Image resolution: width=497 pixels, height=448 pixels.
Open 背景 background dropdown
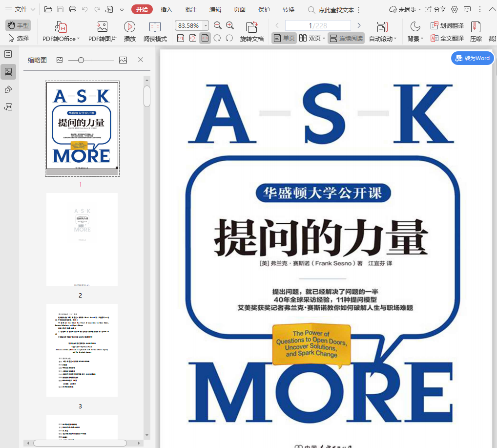click(x=415, y=31)
